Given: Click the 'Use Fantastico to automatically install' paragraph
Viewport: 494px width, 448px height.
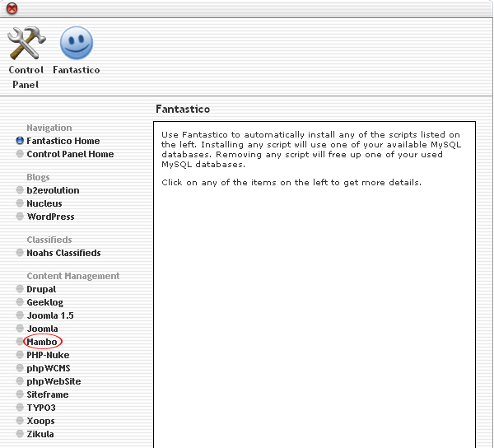Looking at the screenshot, I should click(311, 150).
